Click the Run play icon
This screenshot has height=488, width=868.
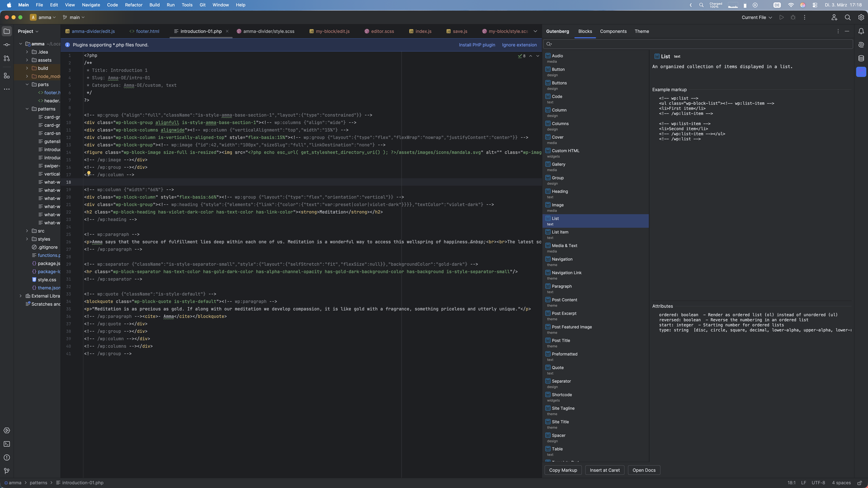pos(782,17)
